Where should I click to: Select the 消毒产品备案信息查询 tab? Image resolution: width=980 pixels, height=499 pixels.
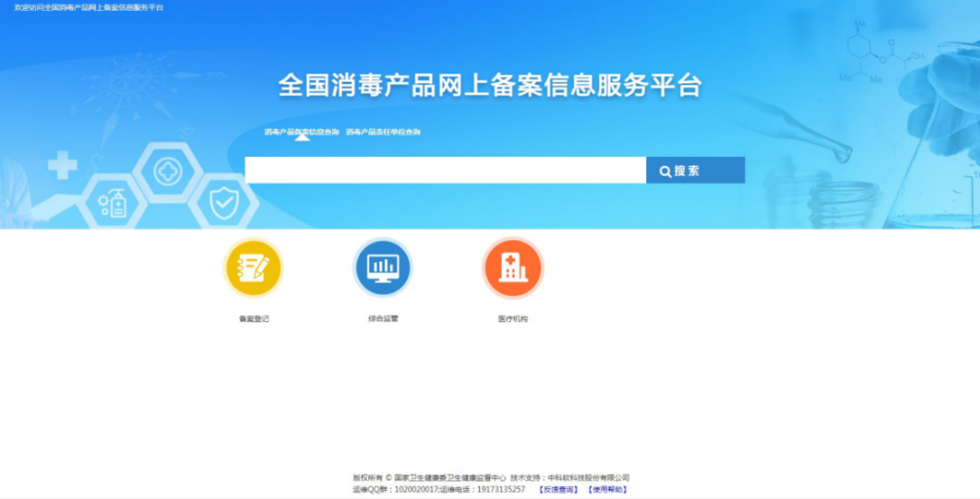301,132
